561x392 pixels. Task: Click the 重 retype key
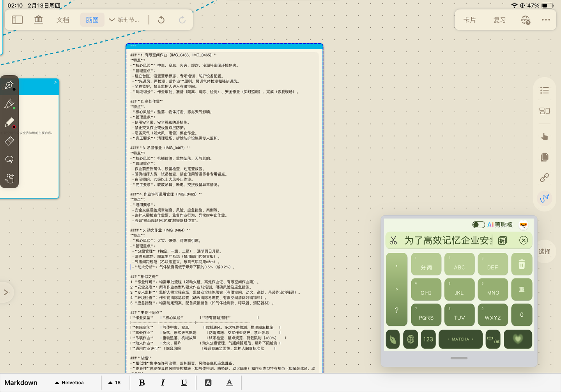point(522,289)
